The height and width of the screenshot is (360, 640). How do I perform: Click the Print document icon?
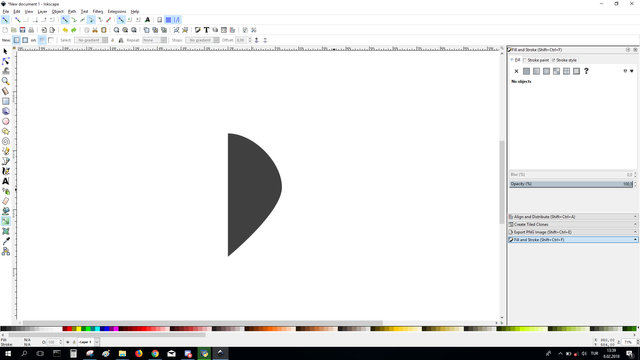(x=31, y=30)
